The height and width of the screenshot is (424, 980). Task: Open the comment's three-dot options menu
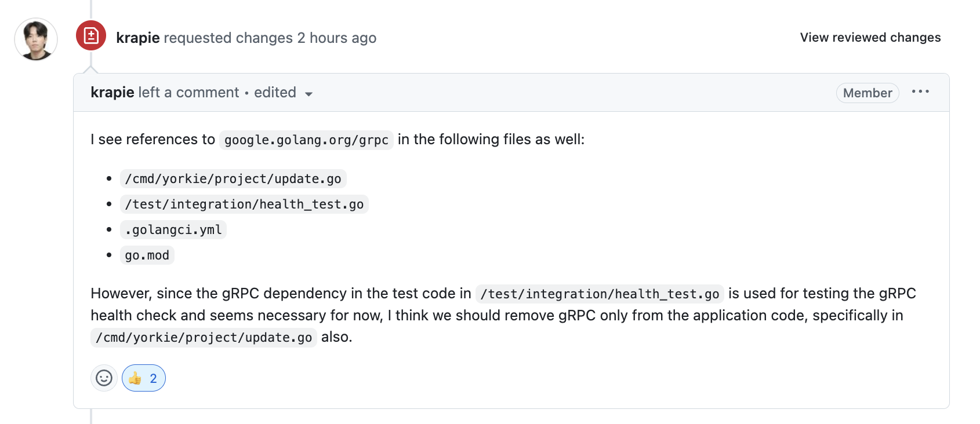pyautogui.click(x=920, y=92)
